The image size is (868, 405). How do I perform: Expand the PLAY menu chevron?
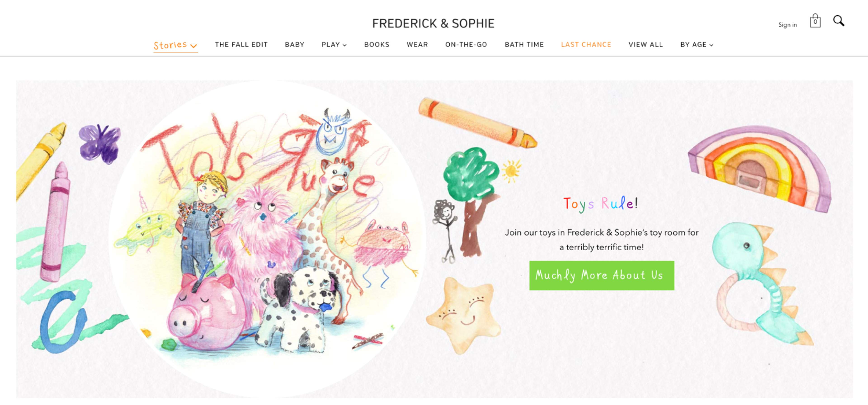point(344,45)
